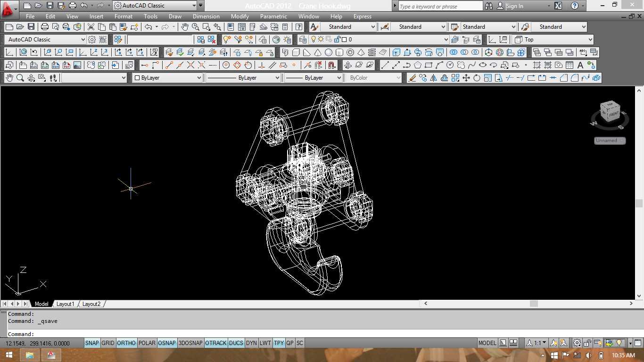Toggle 3DOSNAP in status bar
This screenshot has height=362, width=644.
click(x=190, y=343)
